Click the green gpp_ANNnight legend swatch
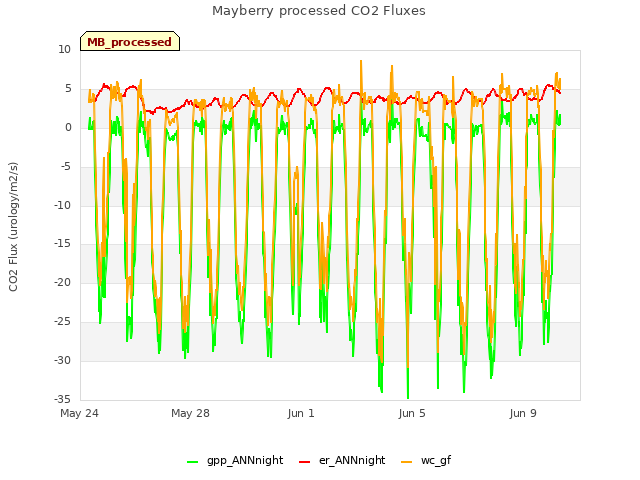 tap(192, 462)
